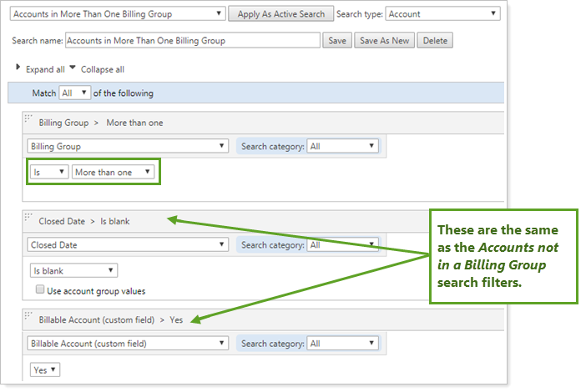Click drag handle icon beside Billable Account filter
The image size is (586, 392).
[28, 318]
